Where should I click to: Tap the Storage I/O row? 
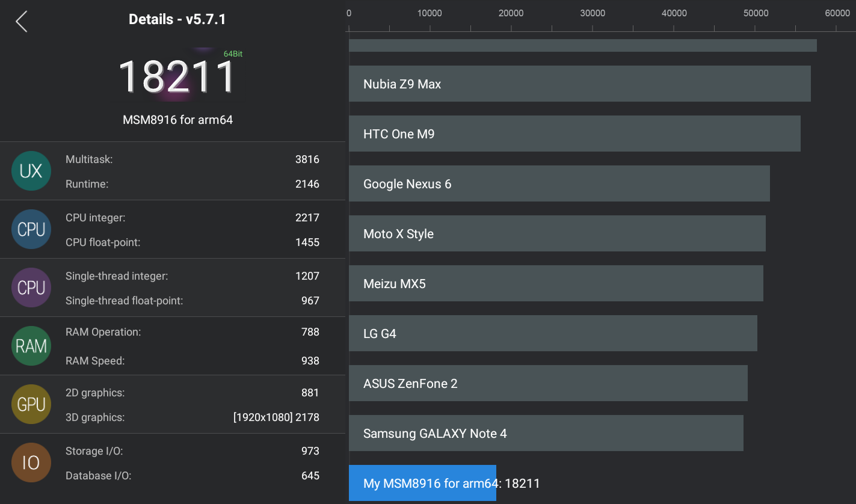tap(192, 451)
